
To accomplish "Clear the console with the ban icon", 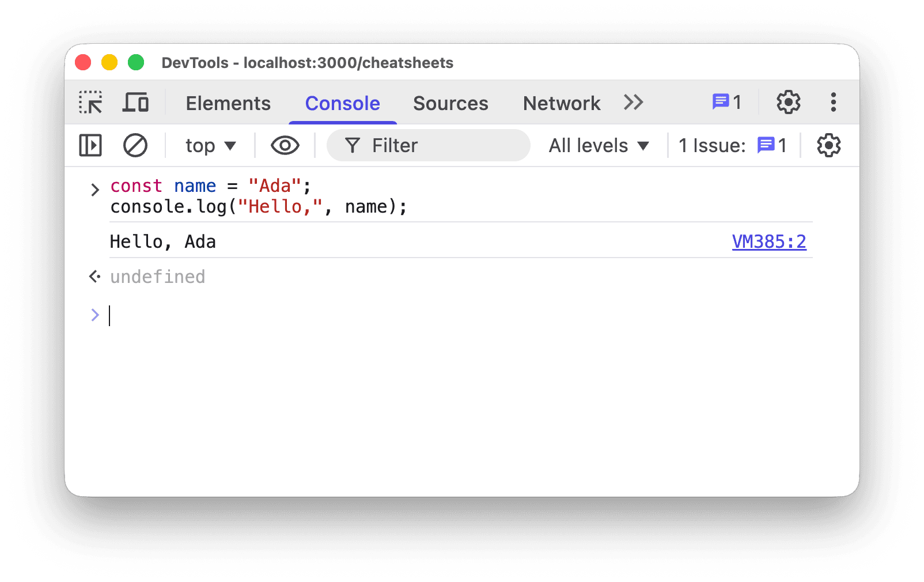I will pos(135,145).
